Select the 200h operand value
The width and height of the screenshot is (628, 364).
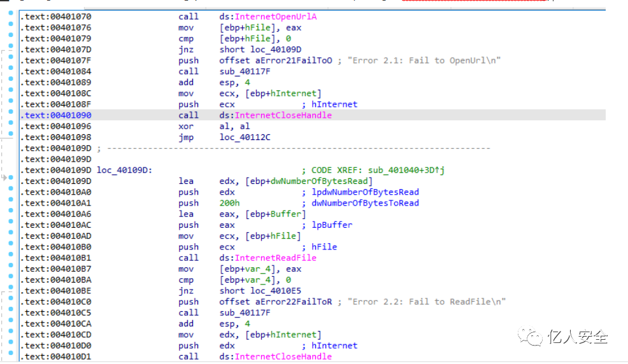tap(229, 203)
